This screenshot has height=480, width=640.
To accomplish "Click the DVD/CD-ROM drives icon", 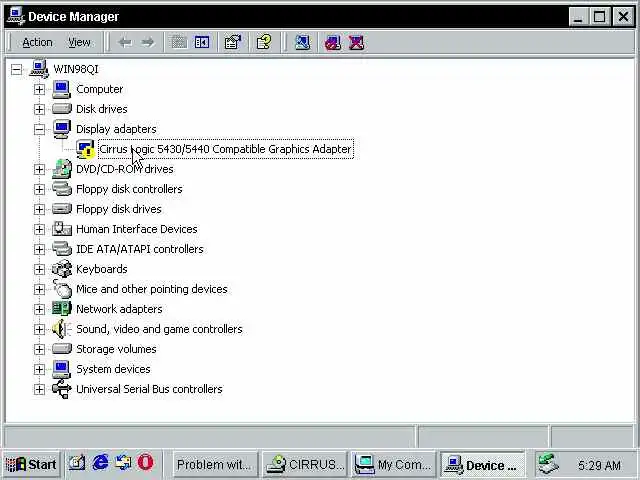I will click(62, 169).
